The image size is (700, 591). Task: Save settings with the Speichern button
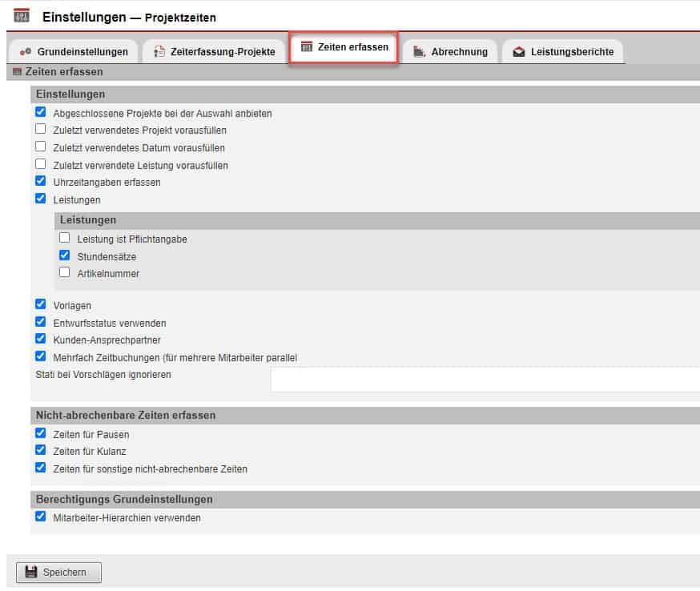click(x=58, y=572)
